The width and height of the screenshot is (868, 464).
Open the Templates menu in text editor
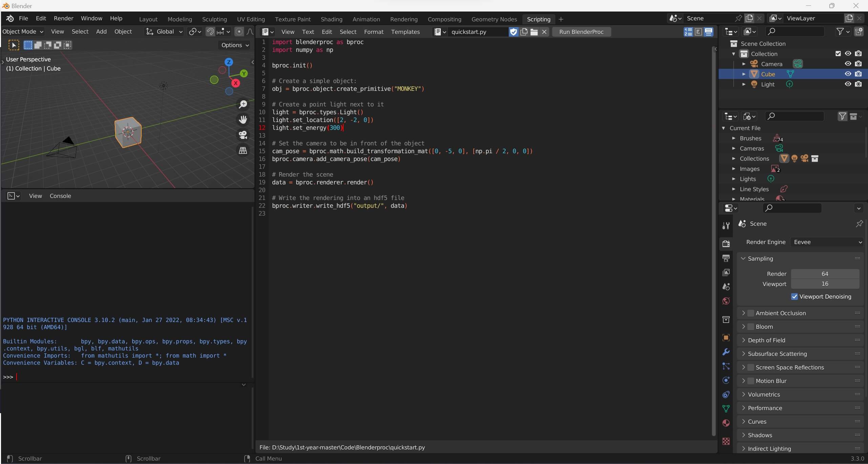tap(405, 32)
